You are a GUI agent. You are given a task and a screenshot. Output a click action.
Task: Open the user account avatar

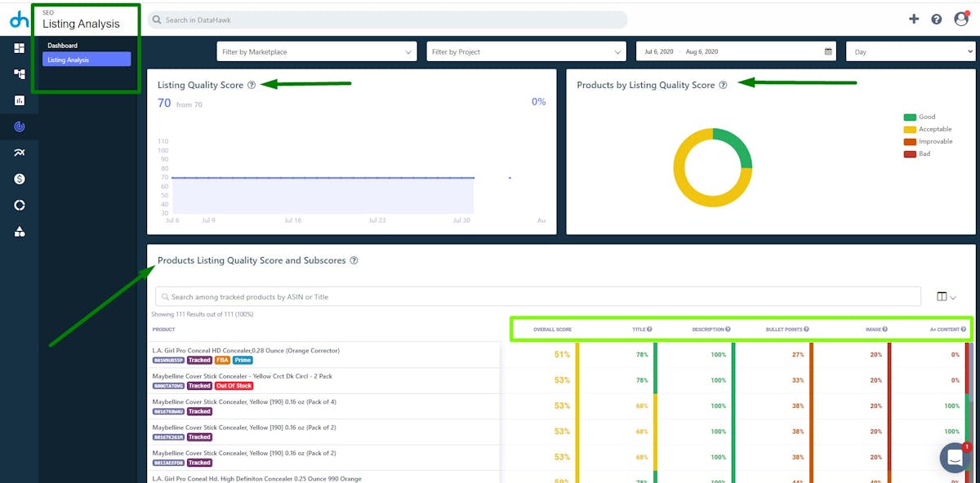[961, 19]
